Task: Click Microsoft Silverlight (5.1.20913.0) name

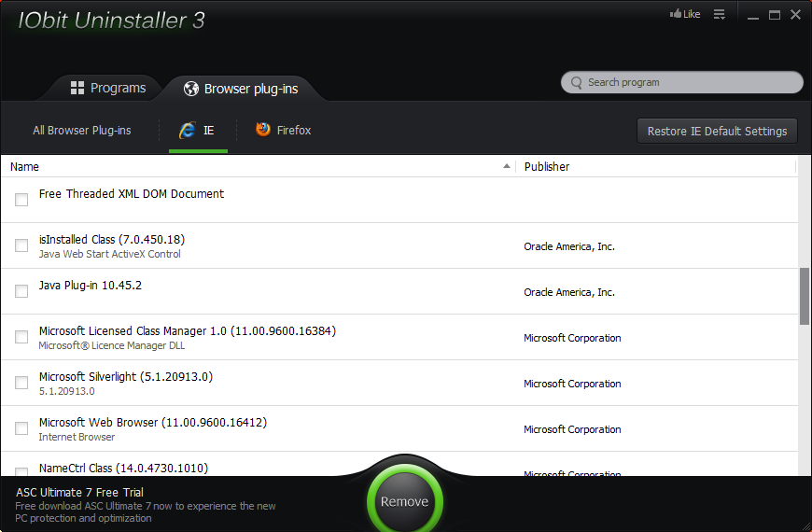Action: [126, 376]
